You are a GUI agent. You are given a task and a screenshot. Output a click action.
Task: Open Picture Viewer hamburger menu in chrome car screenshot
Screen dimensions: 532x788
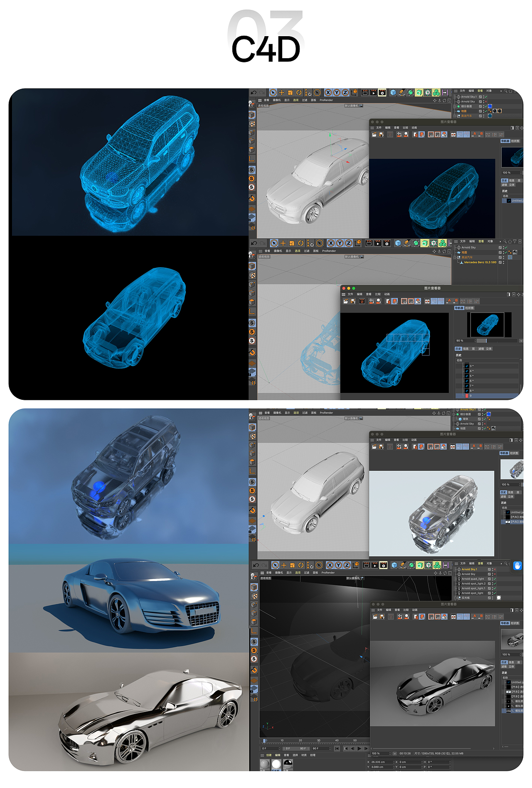tap(373, 610)
